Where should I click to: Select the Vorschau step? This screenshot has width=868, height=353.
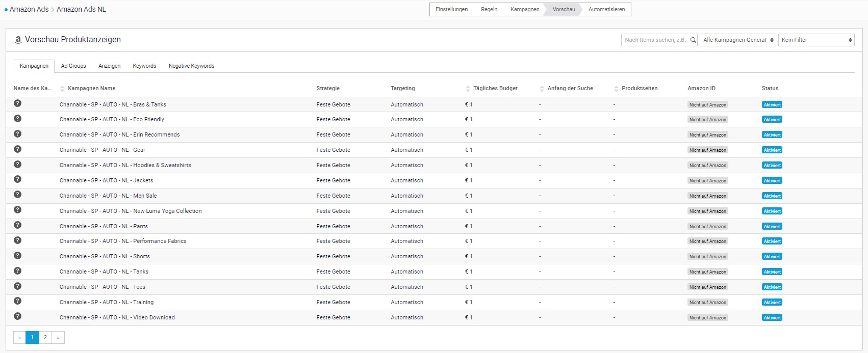(x=564, y=9)
